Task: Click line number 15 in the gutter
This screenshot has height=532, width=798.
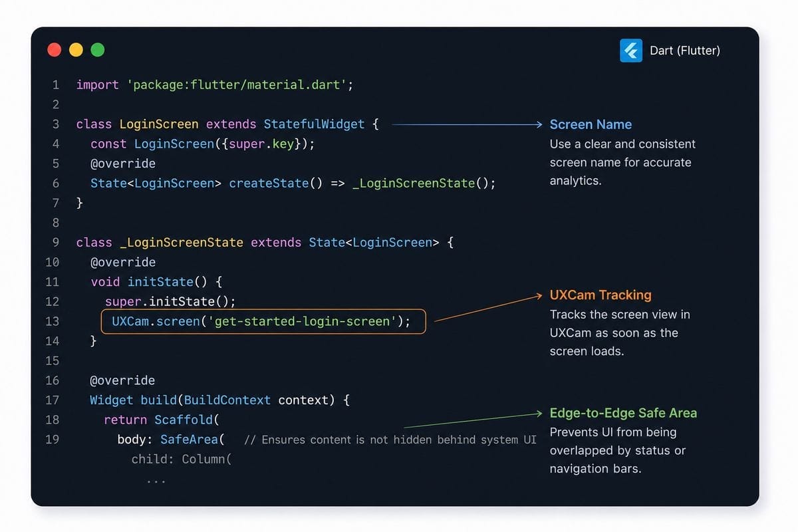Action: tap(53, 360)
